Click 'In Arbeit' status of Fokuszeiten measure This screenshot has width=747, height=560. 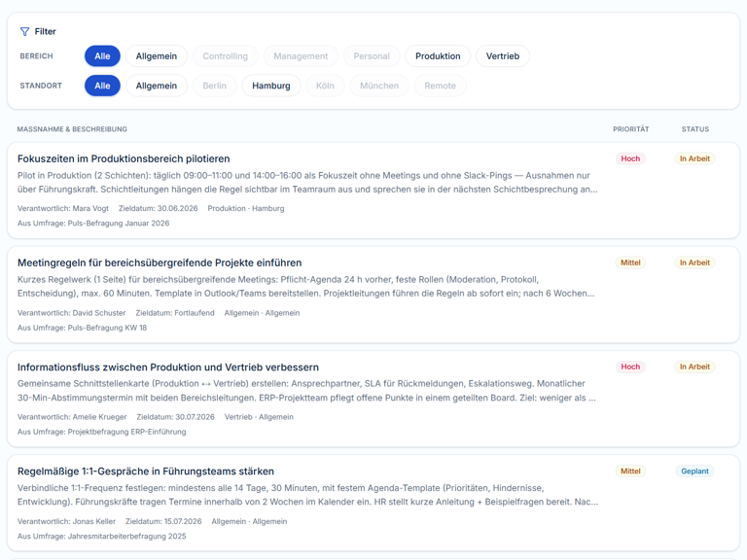tap(694, 158)
